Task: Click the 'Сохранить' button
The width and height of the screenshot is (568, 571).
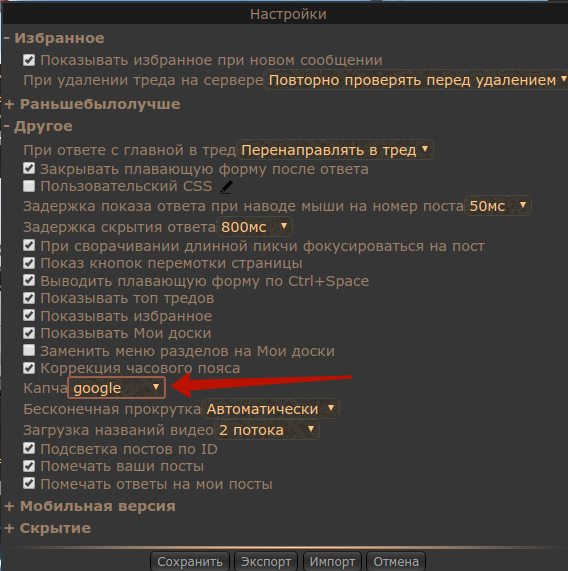Action: click(190, 562)
